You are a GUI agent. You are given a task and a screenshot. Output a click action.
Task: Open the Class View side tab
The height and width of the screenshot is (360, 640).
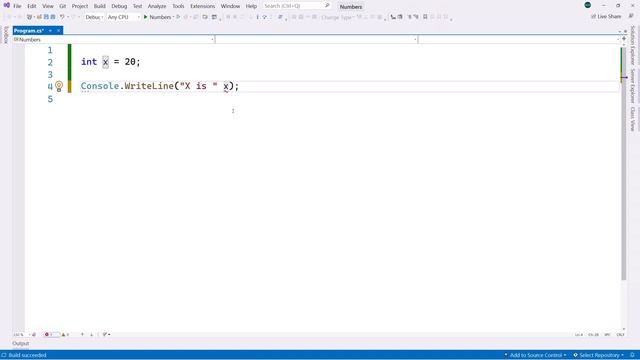click(633, 119)
